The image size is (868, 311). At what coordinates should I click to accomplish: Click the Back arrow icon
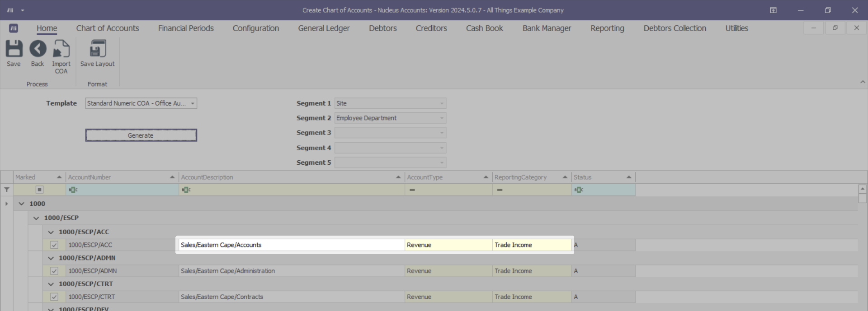tap(38, 48)
